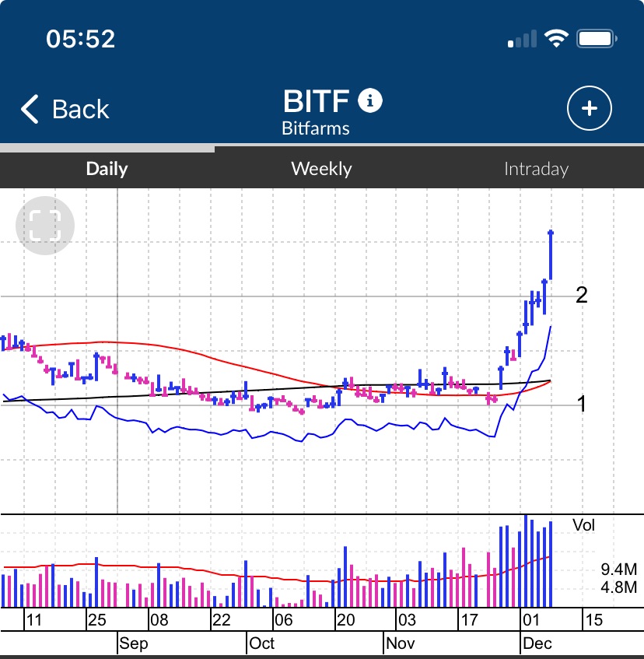Screen dimensions: 644x659
Task: Select the price level 1 label
Action: click(x=581, y=403)
